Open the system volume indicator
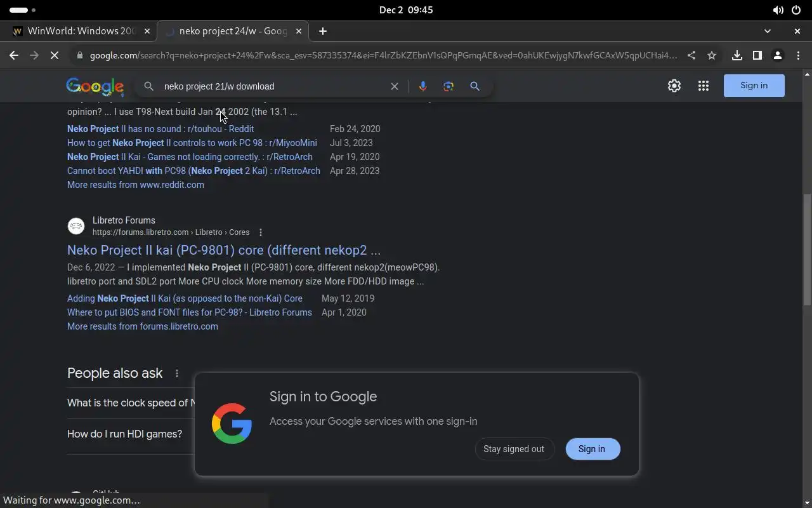This screenshot has height=508, width=812. [x=778, y=10]
